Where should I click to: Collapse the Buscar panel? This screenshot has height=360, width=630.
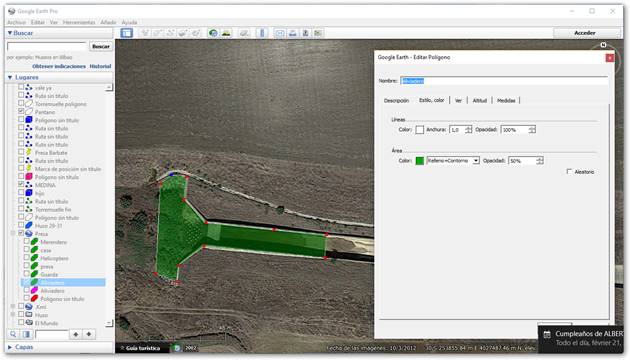[10, 33]
